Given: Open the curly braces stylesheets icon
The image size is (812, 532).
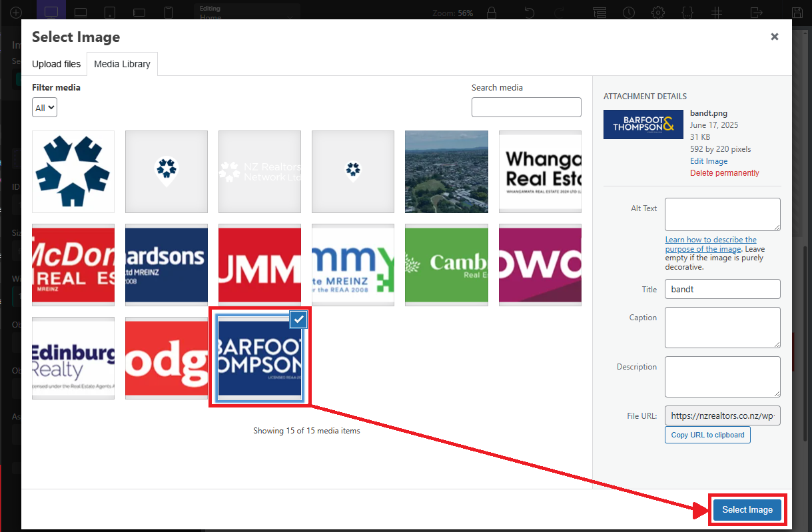Looking at the screenshot, I should tap(688, 13).
